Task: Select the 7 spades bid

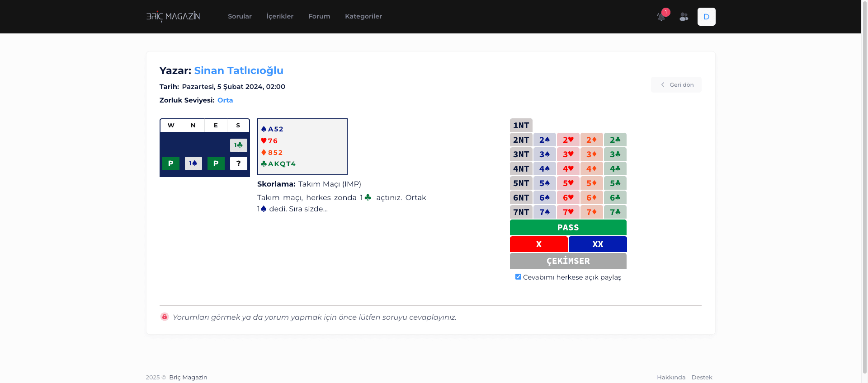Action: tap(545, 212)
